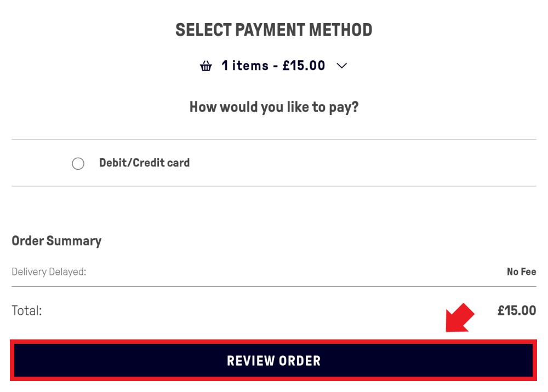Click the "1 items" text beside basket
This screenshot has width=548, height=392.
tap(245, 66)
